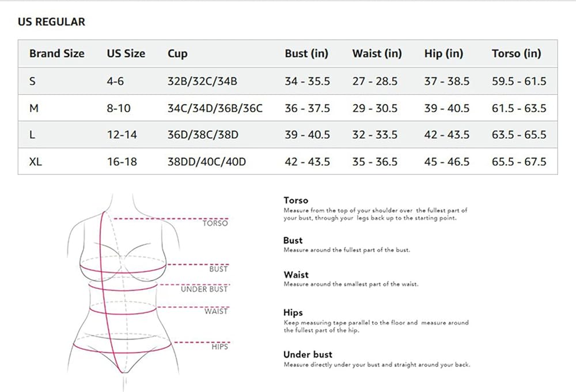Select the HIPS label on diagram
The height and width of the screenshot is (392, 576).
(x=219, y=347)
